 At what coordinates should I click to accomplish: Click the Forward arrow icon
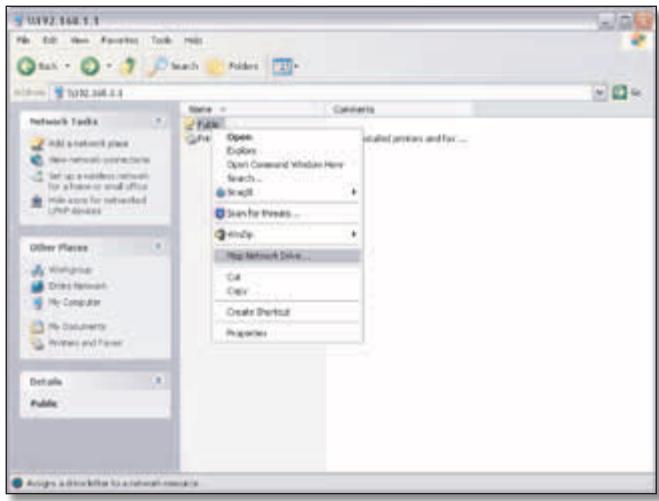tap(90, 66)
